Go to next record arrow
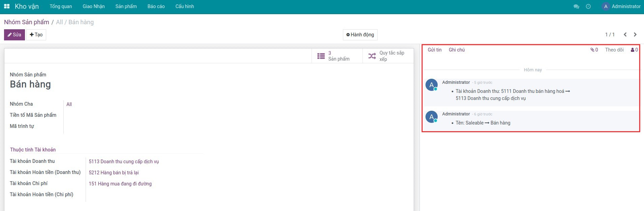Screen dimensions: 644x211 [635, 35]
